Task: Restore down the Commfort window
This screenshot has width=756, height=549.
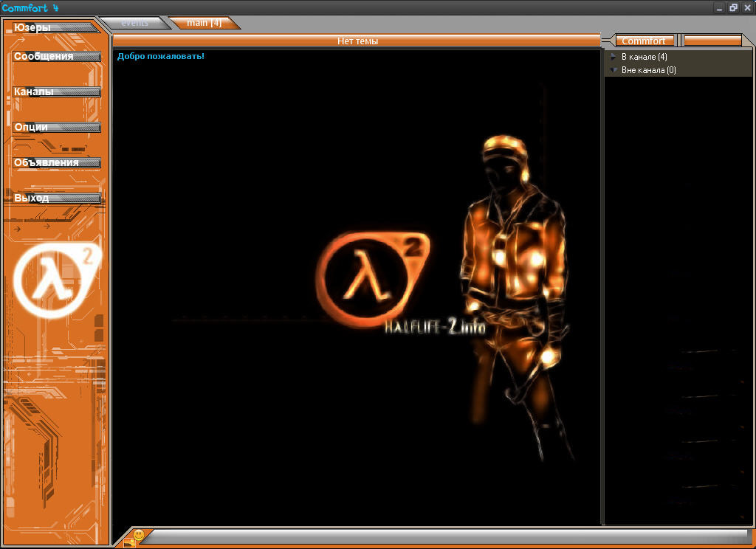Action: 733,7
